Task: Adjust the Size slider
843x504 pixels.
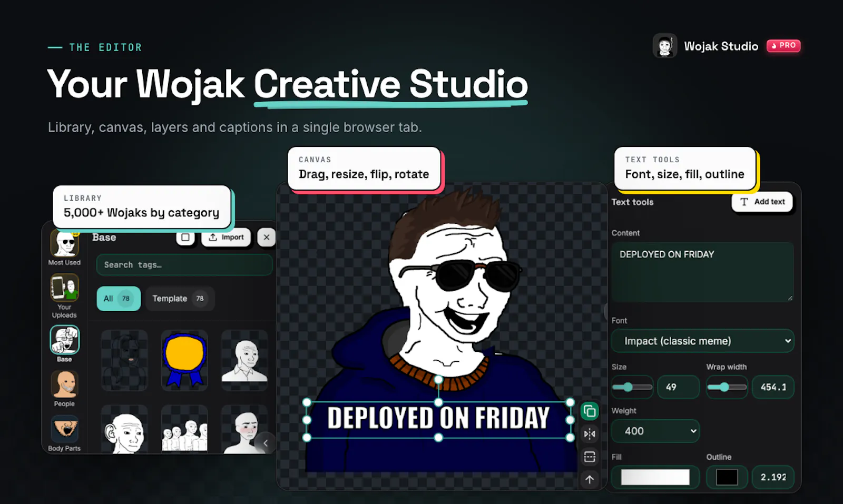Action: tap(632, 387)
